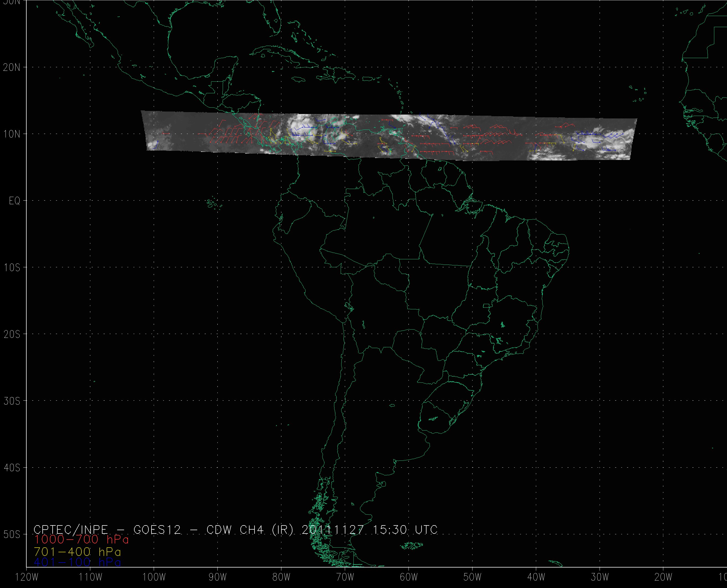727x588 pixels.
Task: Click the 100W longitude axis label
Action: (x=154, y=578)
